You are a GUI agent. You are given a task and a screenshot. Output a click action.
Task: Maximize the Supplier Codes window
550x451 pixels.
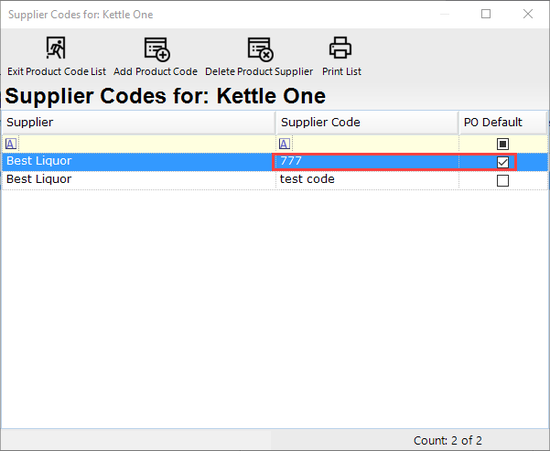point(486,14)
